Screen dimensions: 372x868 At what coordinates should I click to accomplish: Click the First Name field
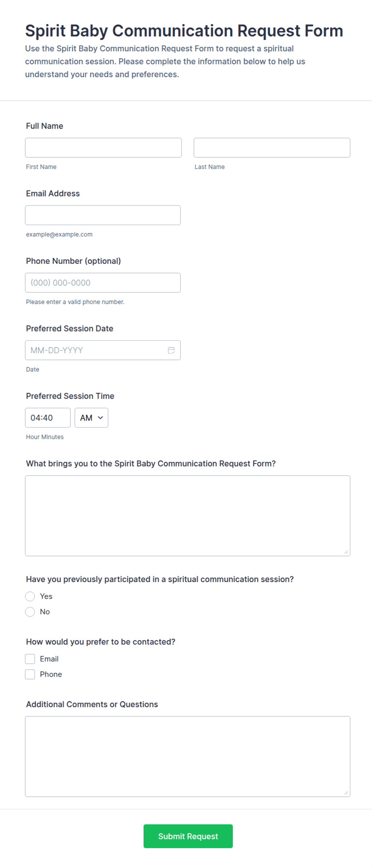103,148
